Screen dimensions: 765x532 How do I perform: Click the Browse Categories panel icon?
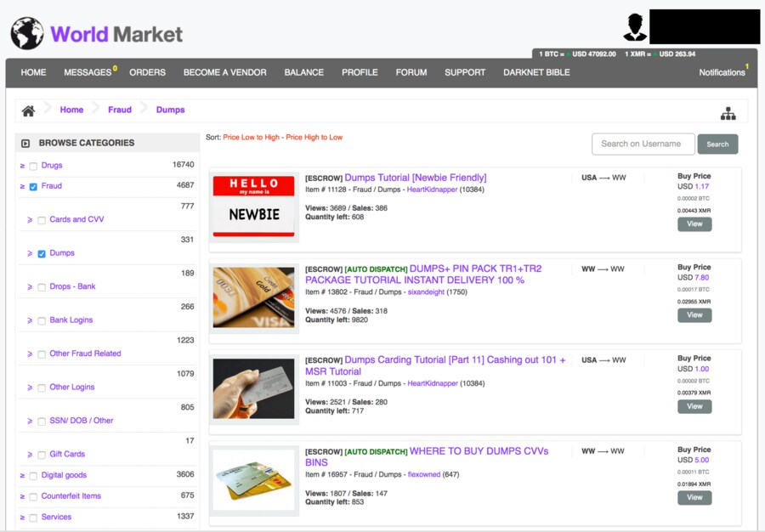(25, 144)
